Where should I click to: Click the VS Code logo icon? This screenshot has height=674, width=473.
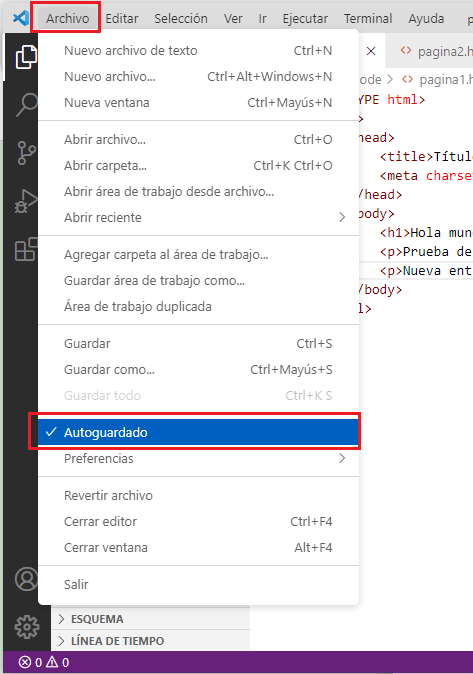[20, 18]
